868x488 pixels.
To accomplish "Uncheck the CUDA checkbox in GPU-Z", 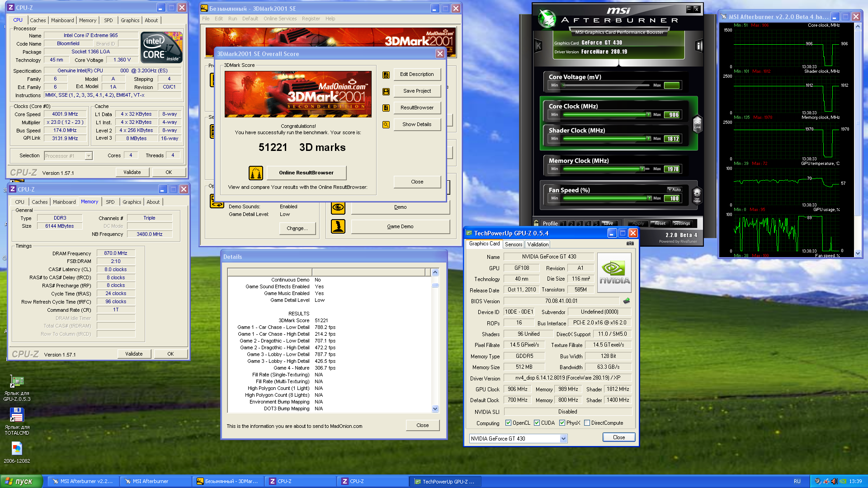I will 537,423.
